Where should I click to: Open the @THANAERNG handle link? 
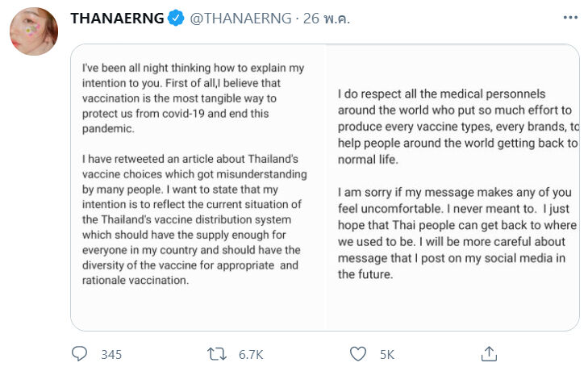click(x=240, y=19)
